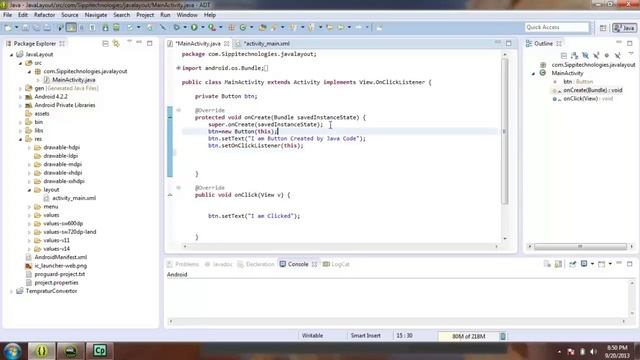Open the Window menu
The width and height of the screenshot is (640, 360).
[x=187, y=15]
